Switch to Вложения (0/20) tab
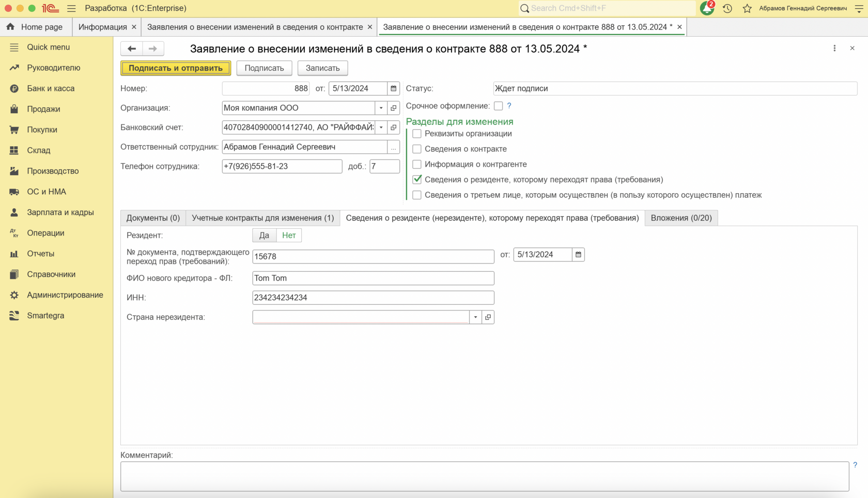 [x=681, y=218]
